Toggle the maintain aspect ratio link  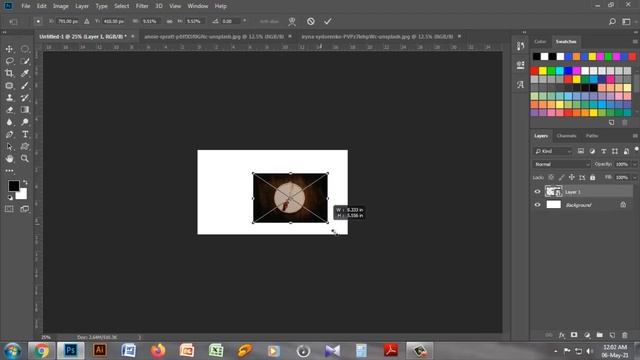point(169,21)
